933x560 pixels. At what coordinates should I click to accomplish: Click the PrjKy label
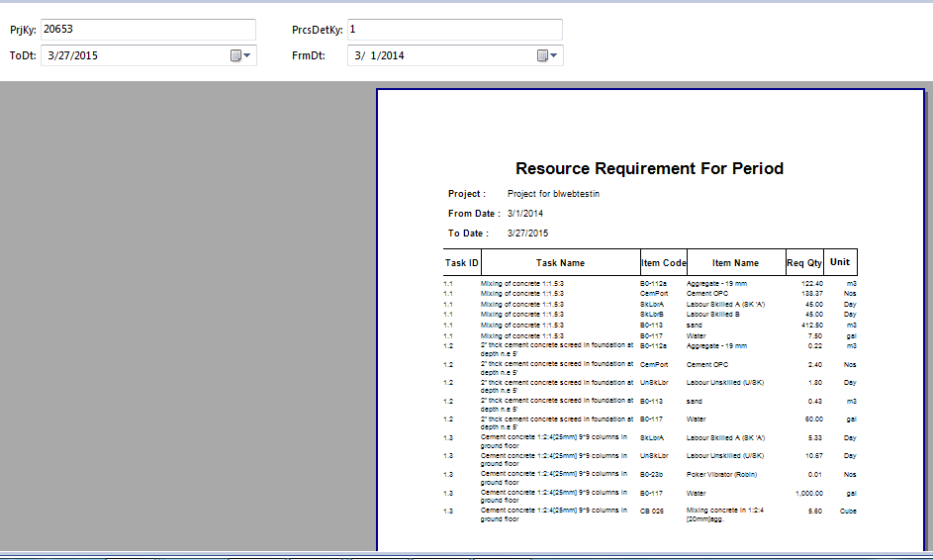pos(23,30)
